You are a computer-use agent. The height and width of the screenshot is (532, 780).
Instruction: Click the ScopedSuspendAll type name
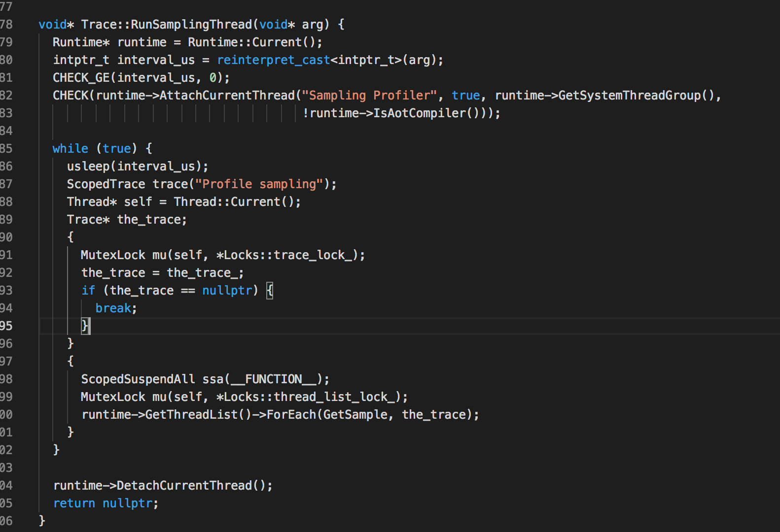(138, 379)
